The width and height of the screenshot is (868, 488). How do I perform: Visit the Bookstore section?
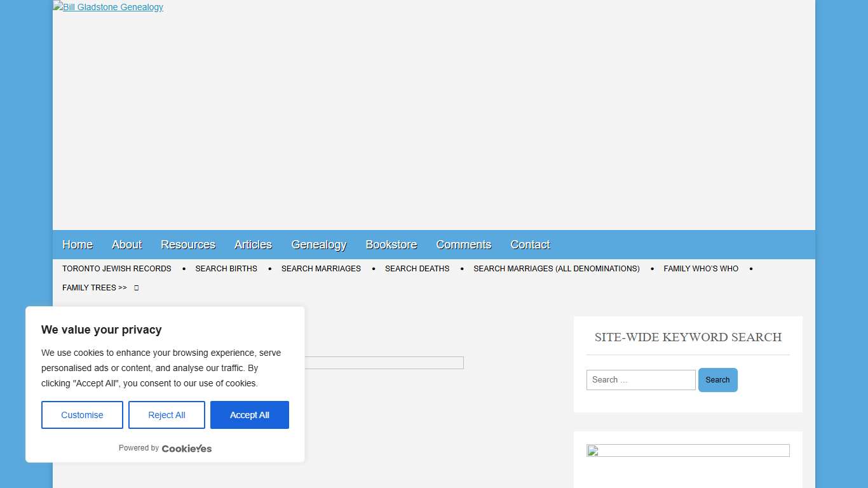(391, 245)
